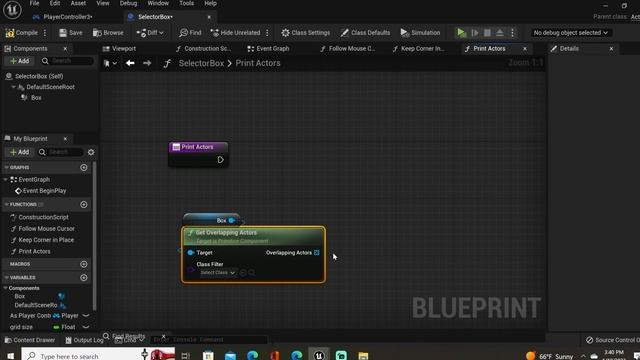
Task: Click the Print Actors node execution pin
Action: coord(220,160)
